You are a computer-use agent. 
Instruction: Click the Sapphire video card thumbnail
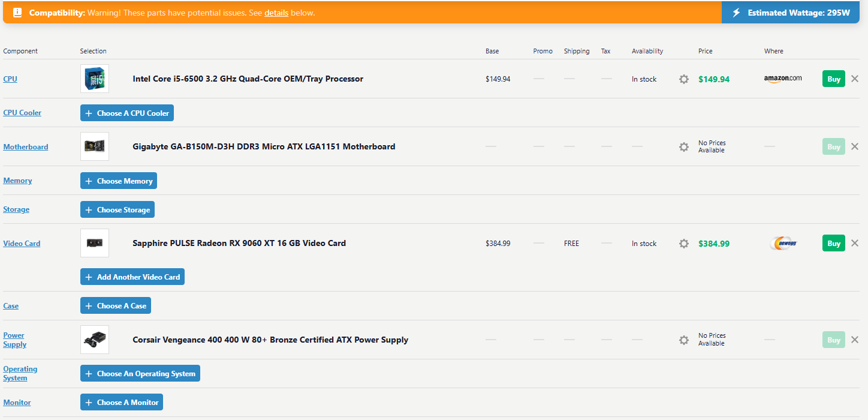point(95,243)
